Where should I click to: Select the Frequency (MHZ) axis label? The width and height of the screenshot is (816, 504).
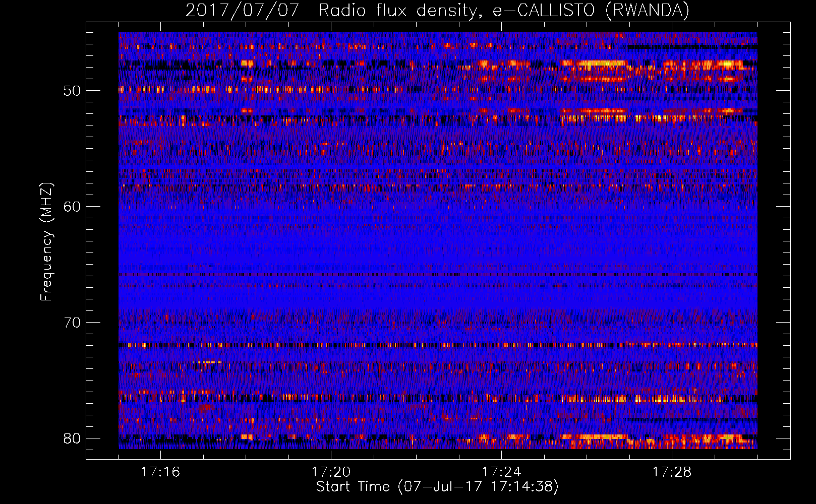tap(46, 242)
